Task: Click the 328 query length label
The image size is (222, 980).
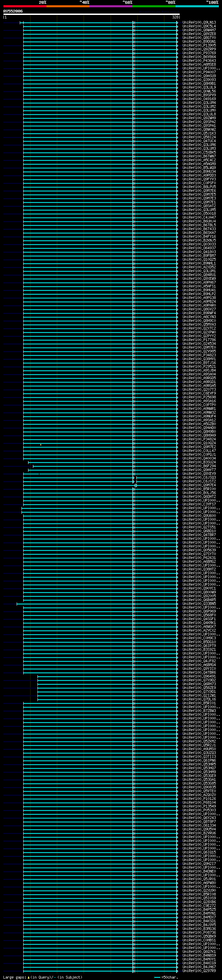Action: [x=175, y=17]
